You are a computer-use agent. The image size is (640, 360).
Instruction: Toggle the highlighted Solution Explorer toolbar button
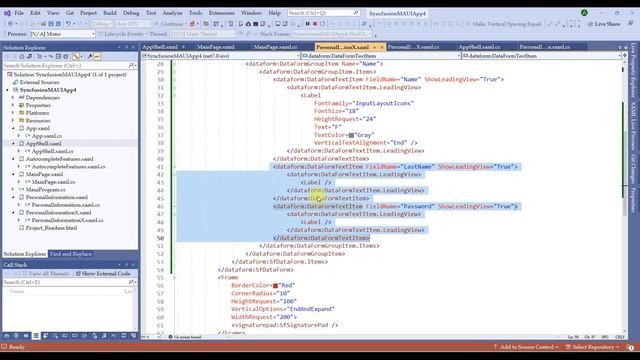(x=76, y=56)
